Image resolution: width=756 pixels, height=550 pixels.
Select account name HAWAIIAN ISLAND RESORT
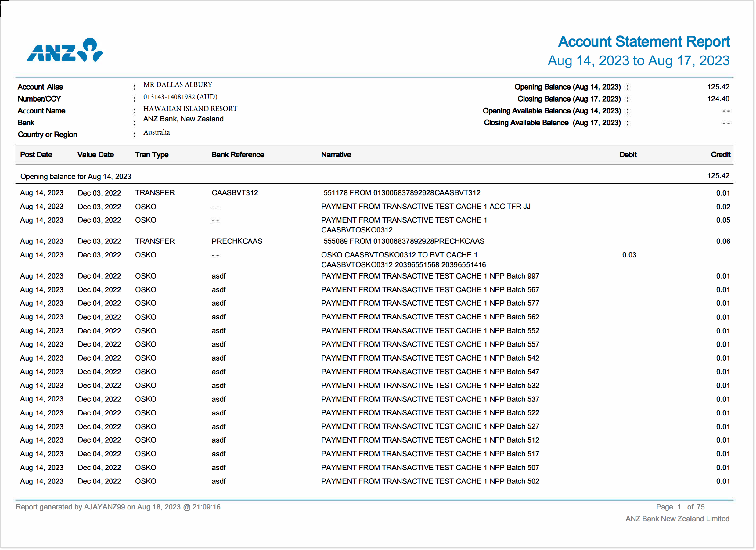[190, 108]
